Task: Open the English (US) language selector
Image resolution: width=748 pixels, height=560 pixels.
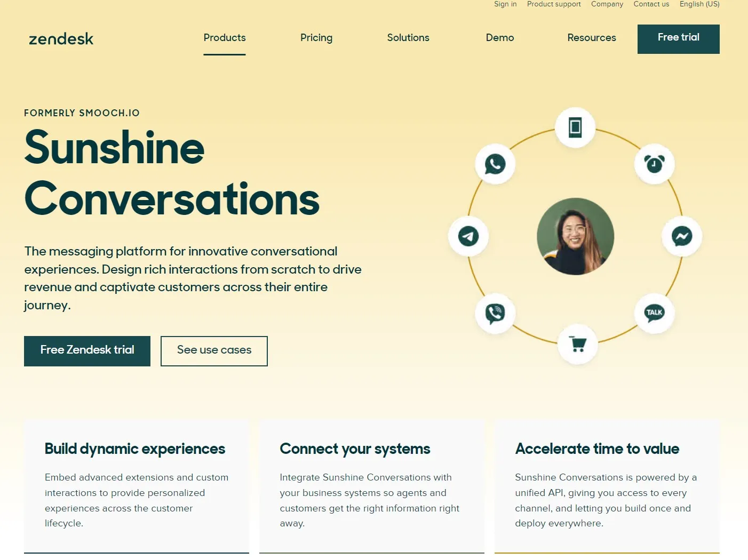Action: [x=699, y=4]
